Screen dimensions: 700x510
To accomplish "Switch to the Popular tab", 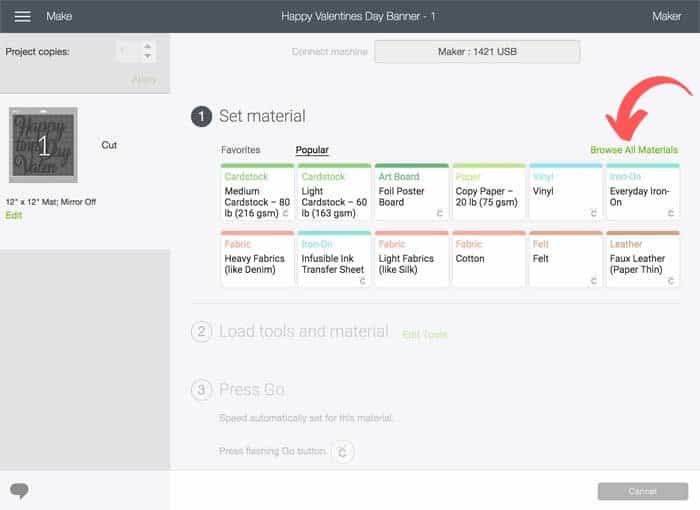I will tap(312, 150).
